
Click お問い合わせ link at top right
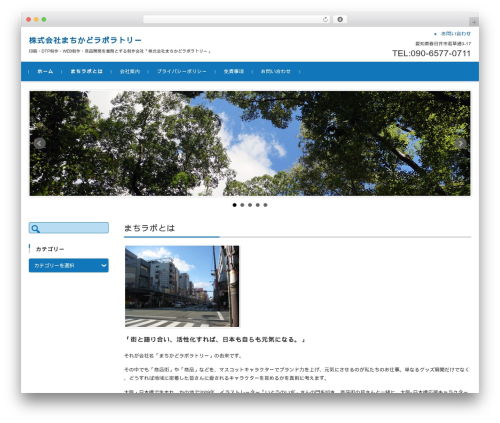pos(456,34)
